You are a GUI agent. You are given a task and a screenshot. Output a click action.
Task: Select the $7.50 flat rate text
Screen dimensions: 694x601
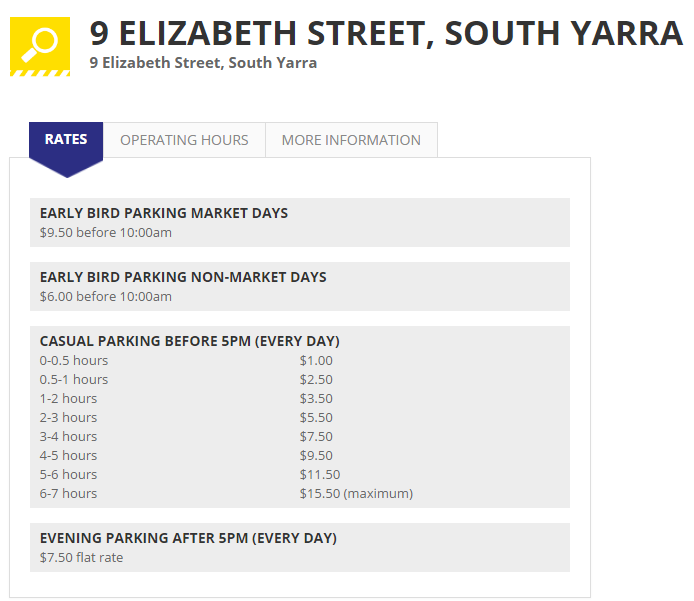pyautogui.click(x=81, y=558)
